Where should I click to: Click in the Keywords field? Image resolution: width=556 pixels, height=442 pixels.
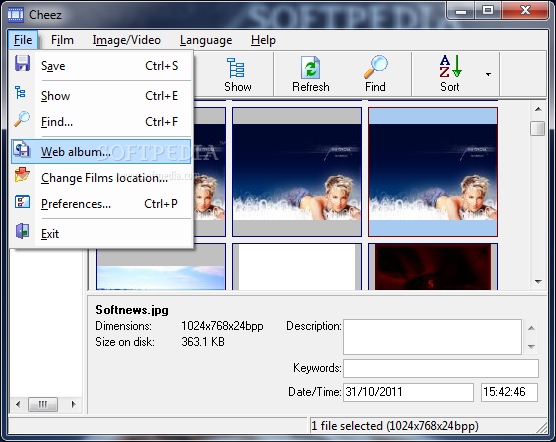[x=441, y=368]
